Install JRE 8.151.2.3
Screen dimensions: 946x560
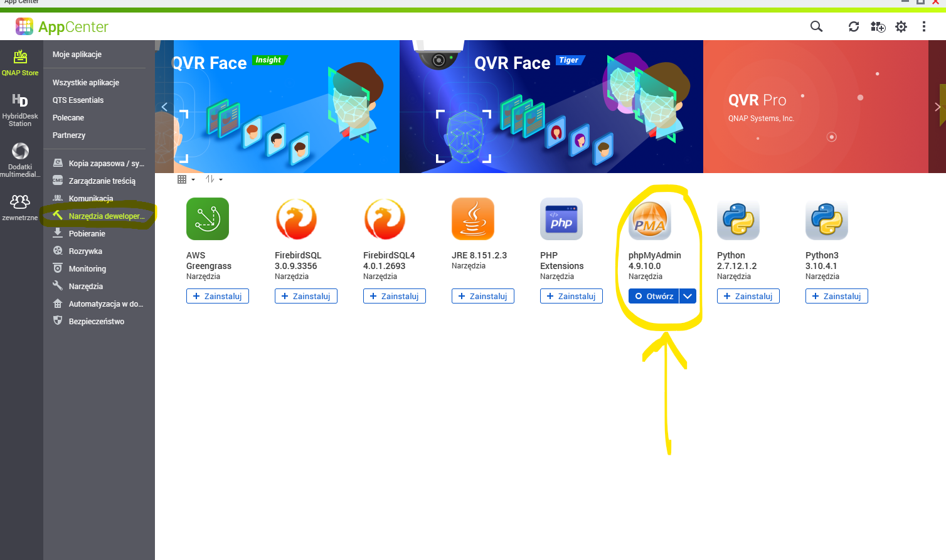(483, 296)
